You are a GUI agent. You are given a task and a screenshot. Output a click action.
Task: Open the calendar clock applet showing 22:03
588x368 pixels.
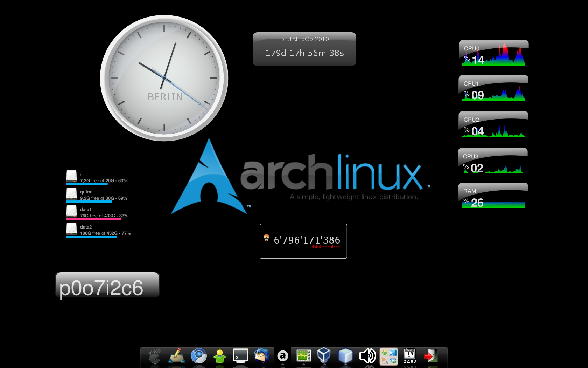(x=410, y=356)
